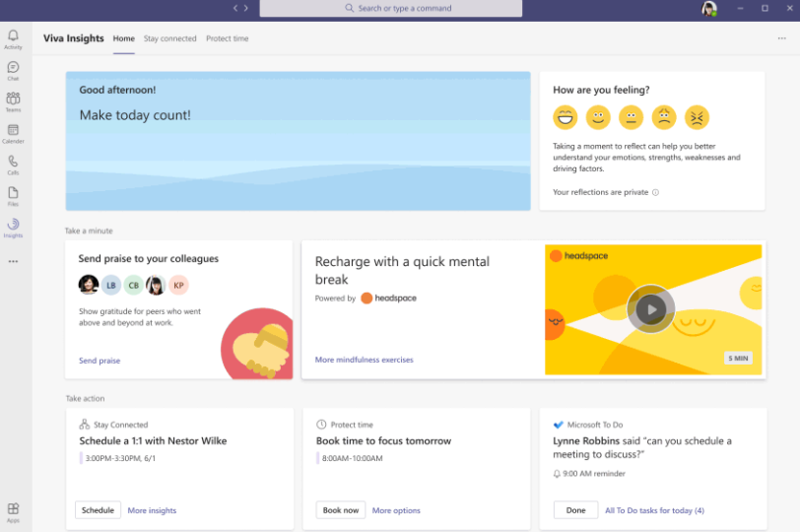Open the More insights link
This screenshot has height=532, width=800.
pyautogui.click(x=152, y=510)
